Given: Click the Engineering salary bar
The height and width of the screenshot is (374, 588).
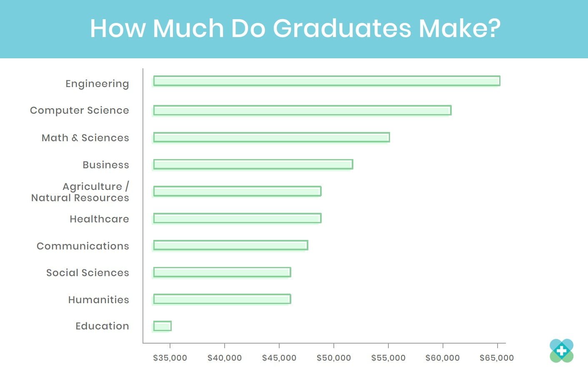Looking at the screenshot, I should pyautogui.click(x=326, y=81).
